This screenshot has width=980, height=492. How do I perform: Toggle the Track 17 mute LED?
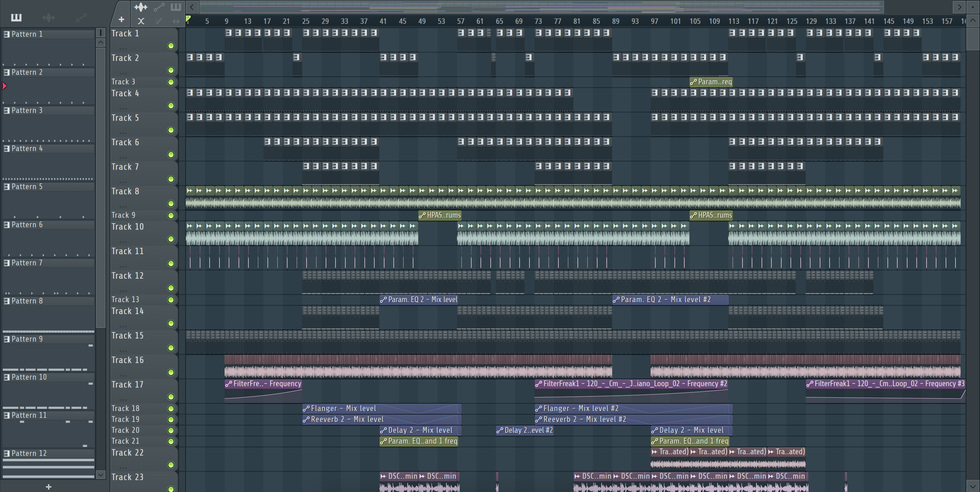click(x=171, y=397)
